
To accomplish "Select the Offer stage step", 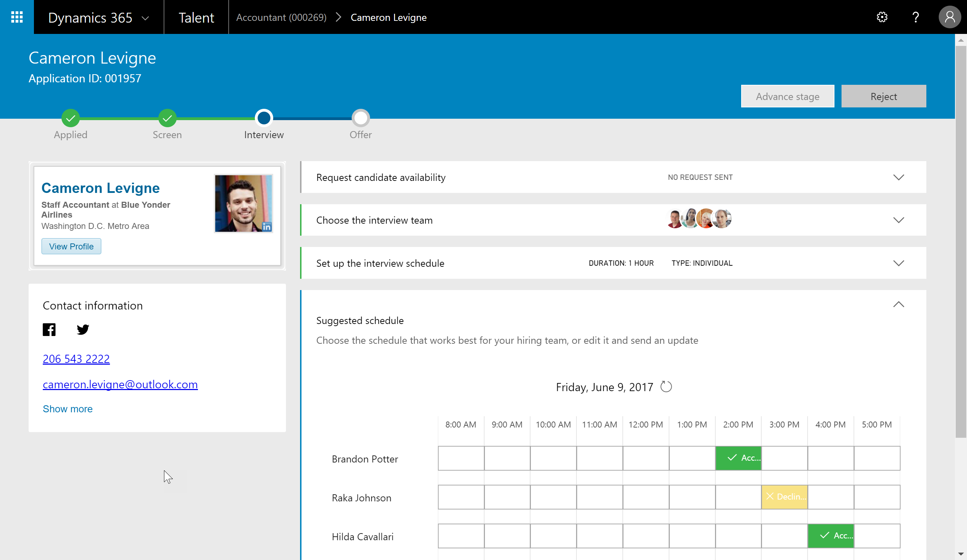I will (x=360, y=118).
